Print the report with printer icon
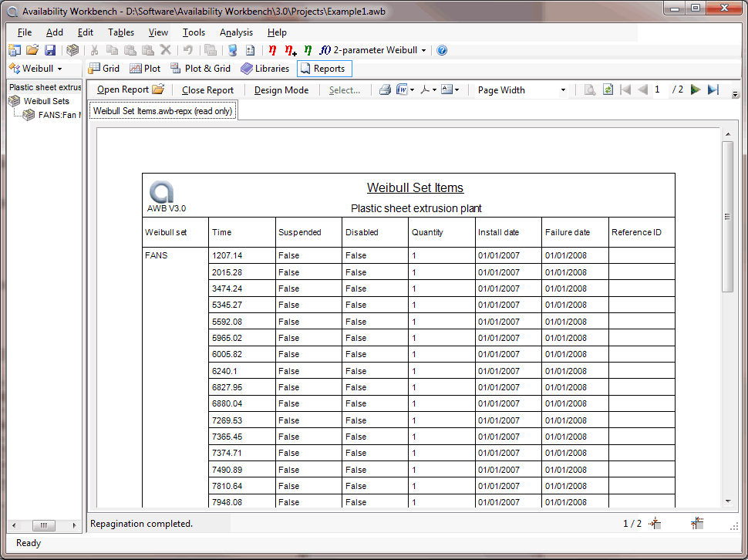The height and width of the screenshot is (560, 748). pyautogui.click(x=385, y=90)
